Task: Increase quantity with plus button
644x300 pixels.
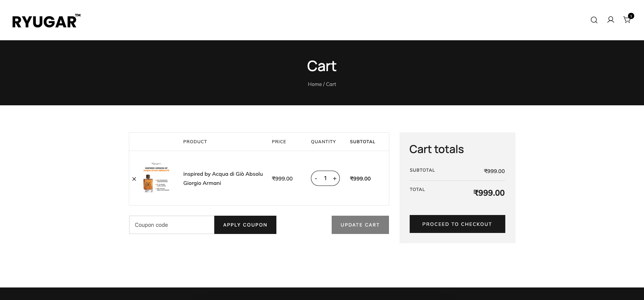Action: click(x=334, y=178)
